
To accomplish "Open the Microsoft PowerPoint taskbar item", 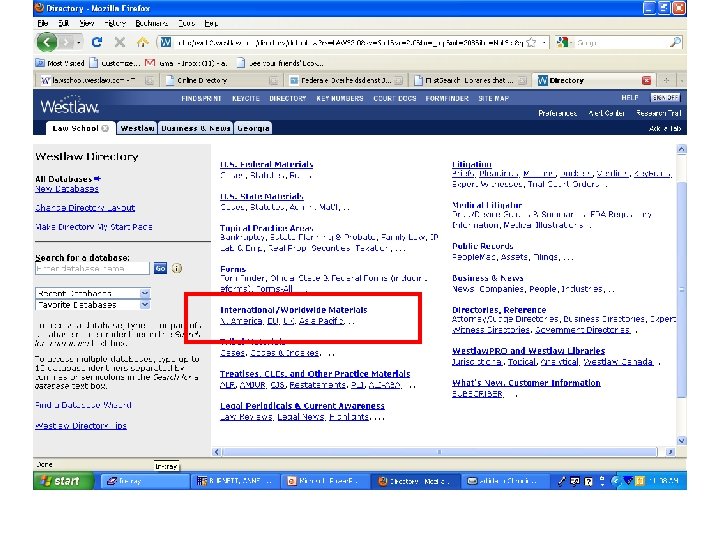I will point(325,481).
